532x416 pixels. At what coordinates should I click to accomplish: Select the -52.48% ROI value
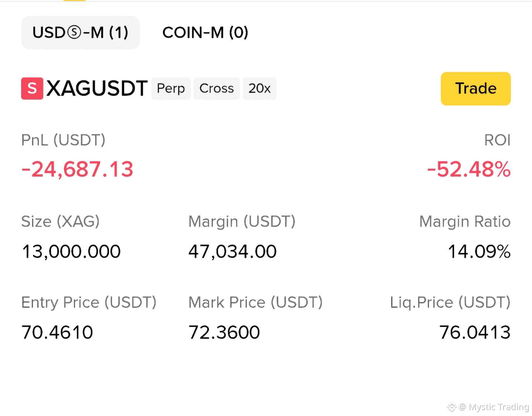(469, 169)
